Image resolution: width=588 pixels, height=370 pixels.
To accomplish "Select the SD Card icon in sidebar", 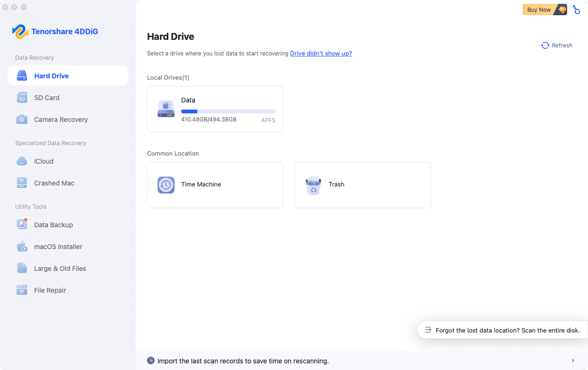I will (22, 98).
